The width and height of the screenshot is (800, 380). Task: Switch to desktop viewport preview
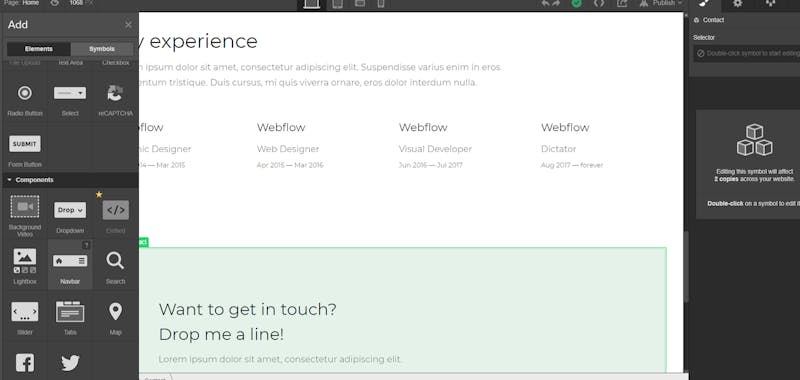311,4
